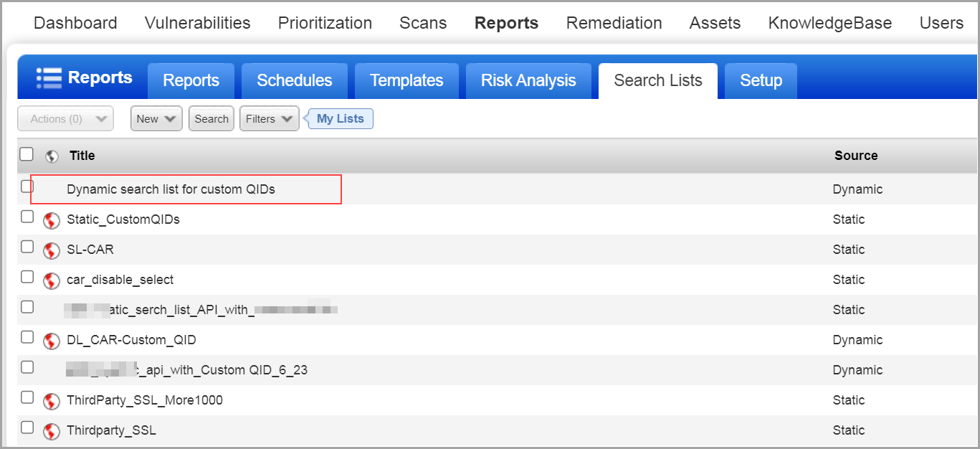Click the Reports list icon in the blue header
This screenshot has height=449, width=980.
49,77
